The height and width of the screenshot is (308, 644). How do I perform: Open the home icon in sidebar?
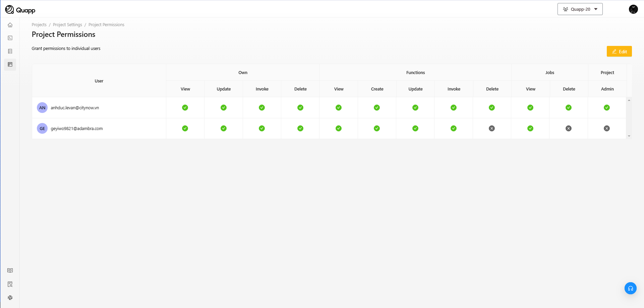(10, 25)
